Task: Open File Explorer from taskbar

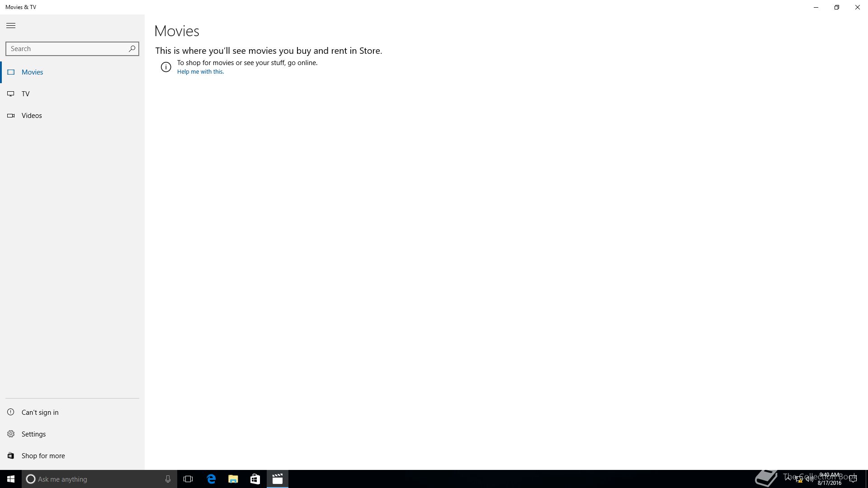Action: pos(233,479)
